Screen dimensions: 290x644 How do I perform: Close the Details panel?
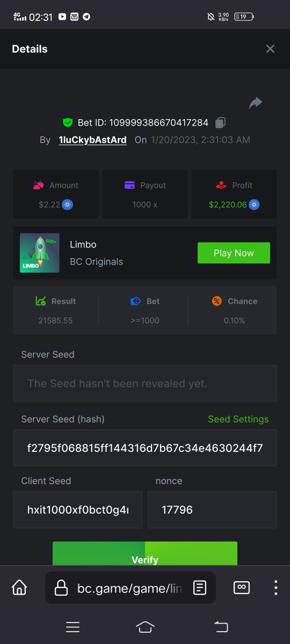point(270,49)
